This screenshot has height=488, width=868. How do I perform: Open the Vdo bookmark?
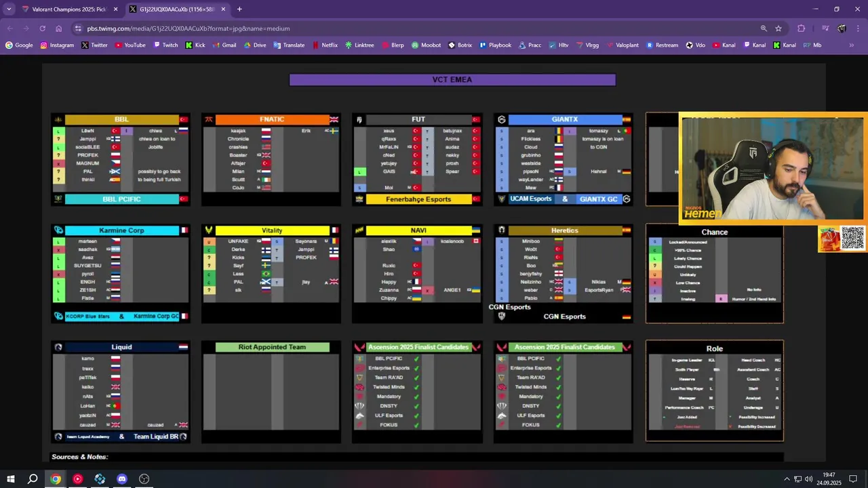point(696,45)
